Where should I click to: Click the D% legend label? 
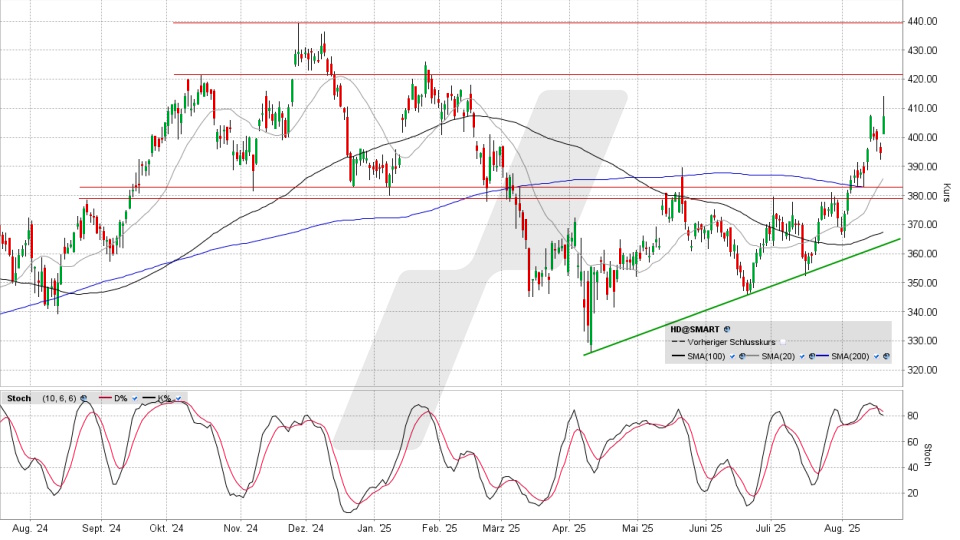point(121,399)
